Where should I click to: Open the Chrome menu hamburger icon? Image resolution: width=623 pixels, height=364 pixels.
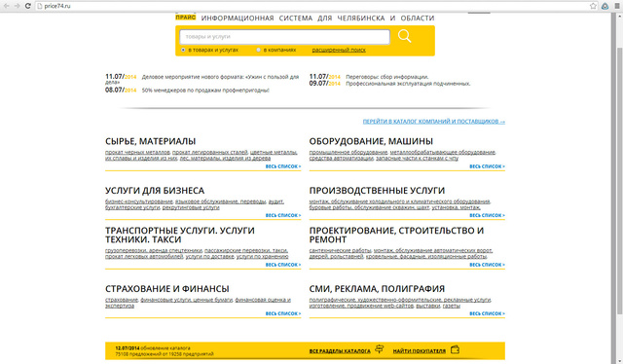(617, 6)
